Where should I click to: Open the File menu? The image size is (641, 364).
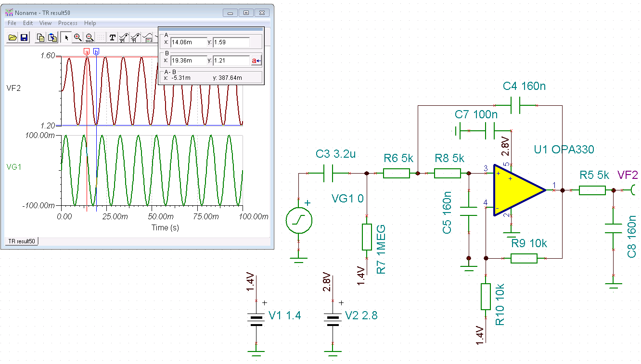(x=12, y=23)
